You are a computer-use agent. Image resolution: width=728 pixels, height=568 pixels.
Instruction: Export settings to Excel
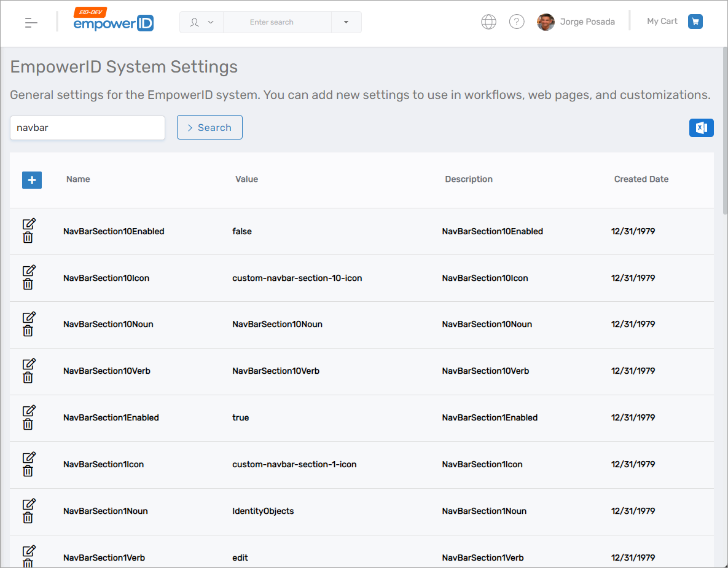[x=701, y=127]
